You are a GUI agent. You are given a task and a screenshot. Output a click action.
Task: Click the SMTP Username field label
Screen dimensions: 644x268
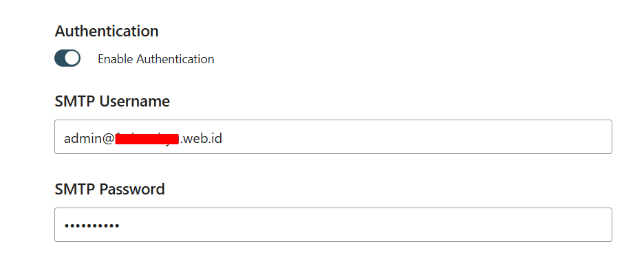(112, 101)
